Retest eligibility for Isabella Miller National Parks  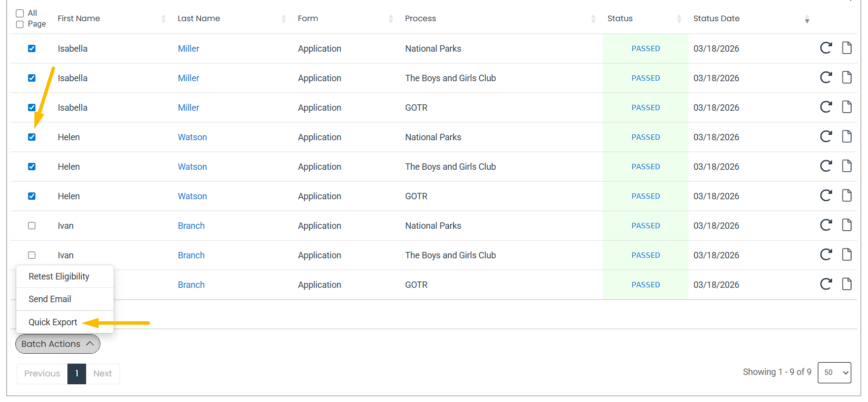click(x=826, y=48)
